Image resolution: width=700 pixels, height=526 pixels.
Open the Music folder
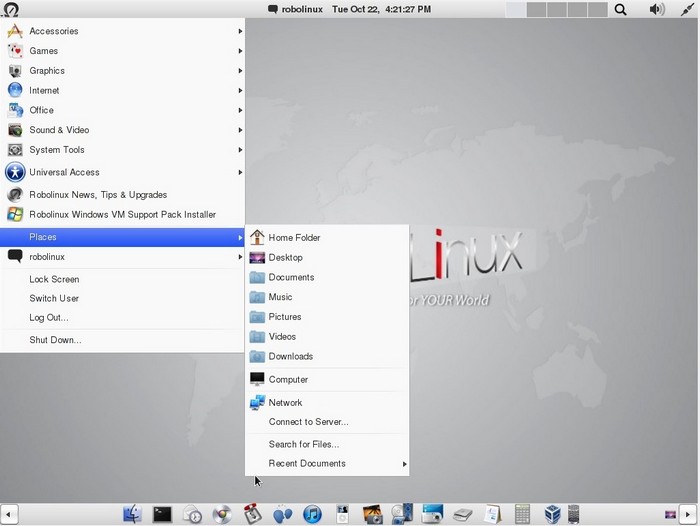click(327, 297)
